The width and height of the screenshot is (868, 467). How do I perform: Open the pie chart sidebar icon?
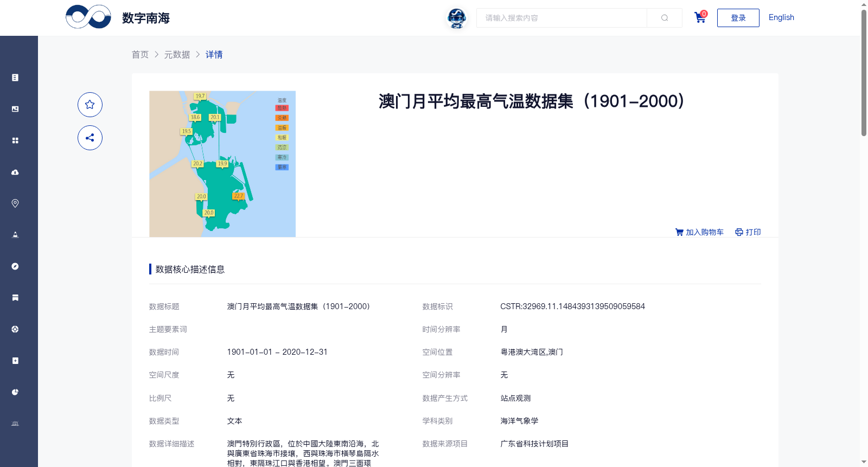pos(15,392)
